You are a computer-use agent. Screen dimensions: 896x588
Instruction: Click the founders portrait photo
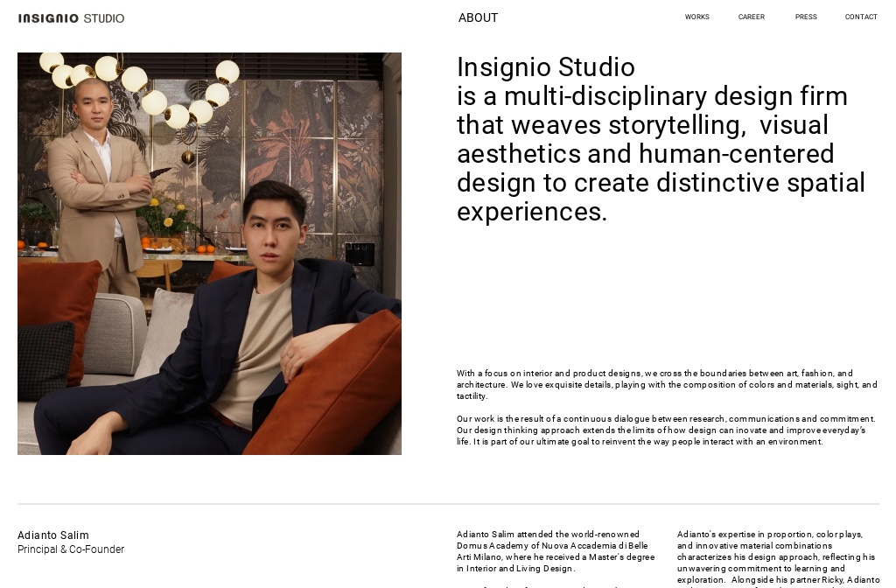(x=209, y=254)
